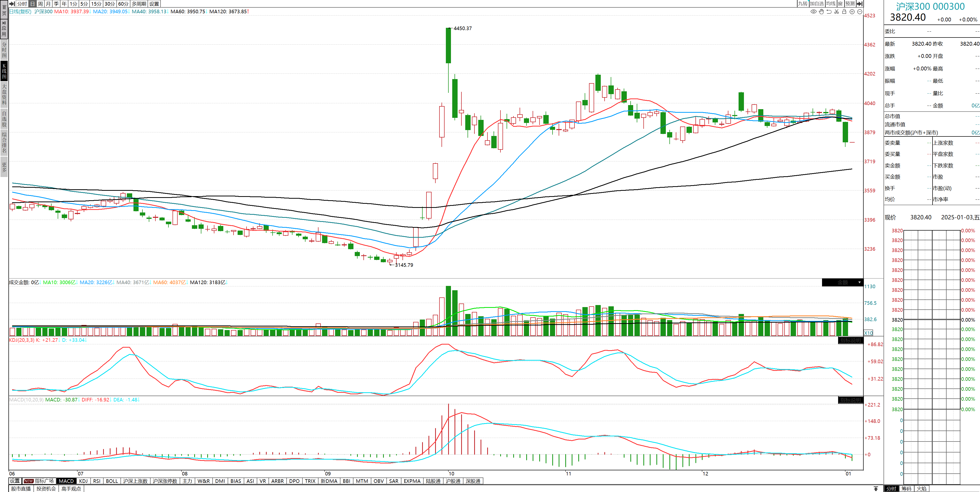This screenshot has width=980, height=492.
Task: Expand 更多 in the left sidebar
Action: coord(4,167)
